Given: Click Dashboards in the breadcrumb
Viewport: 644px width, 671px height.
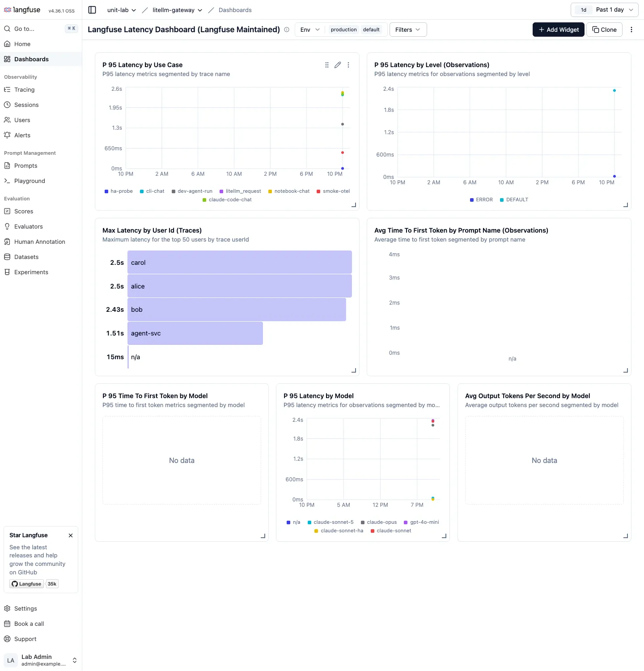Looking at the screenshot, I should click(235, 10).
